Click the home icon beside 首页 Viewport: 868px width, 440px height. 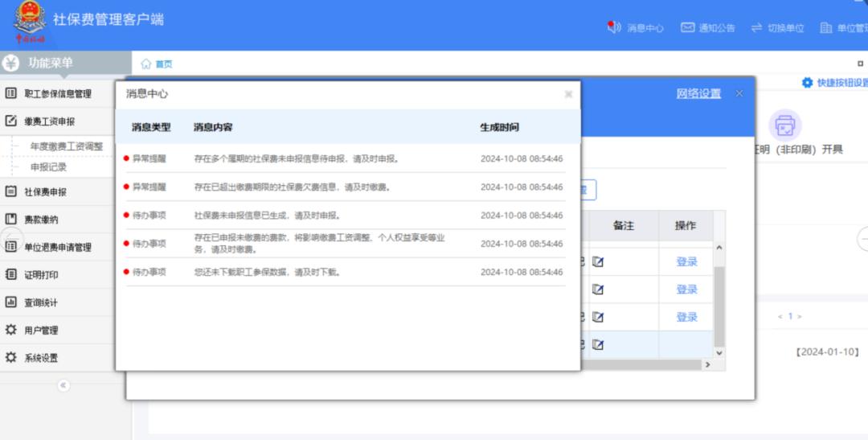click(x=145, y=64)
